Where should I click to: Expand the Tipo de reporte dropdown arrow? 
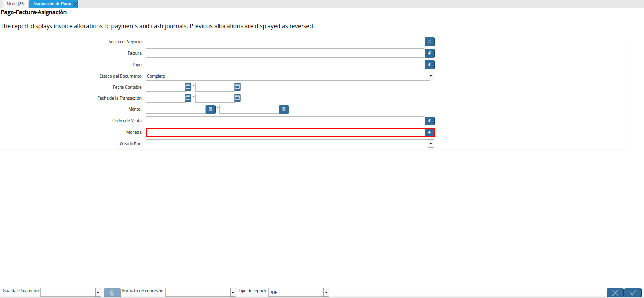[x=326, y=292]
